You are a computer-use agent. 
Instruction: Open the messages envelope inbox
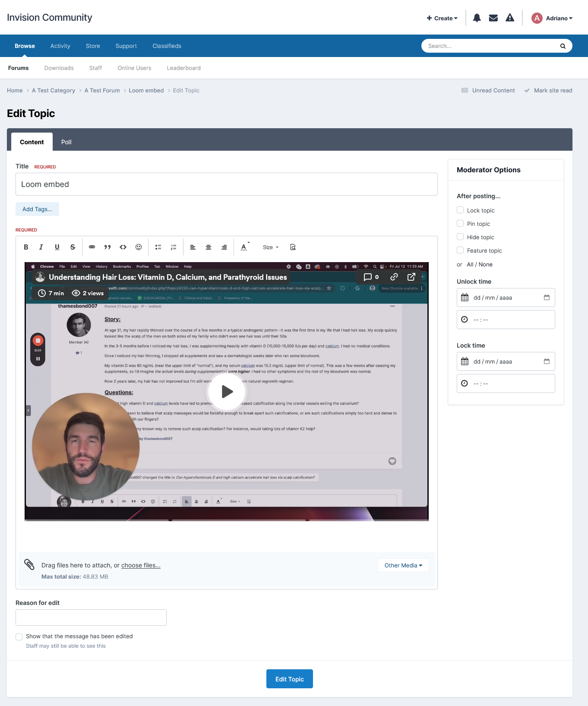point(493,18)
